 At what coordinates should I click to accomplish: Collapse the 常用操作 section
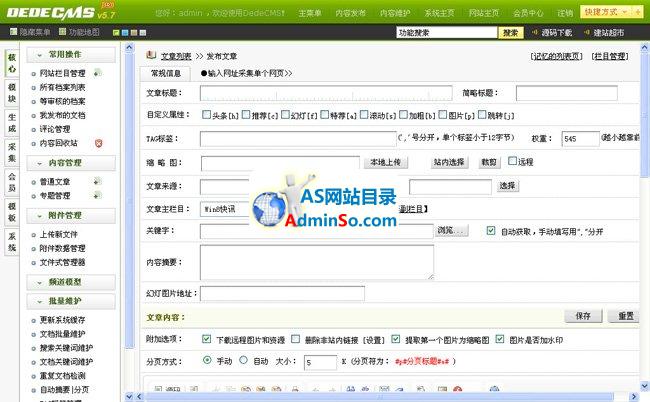pyautogui.click(x=71, y=55)
